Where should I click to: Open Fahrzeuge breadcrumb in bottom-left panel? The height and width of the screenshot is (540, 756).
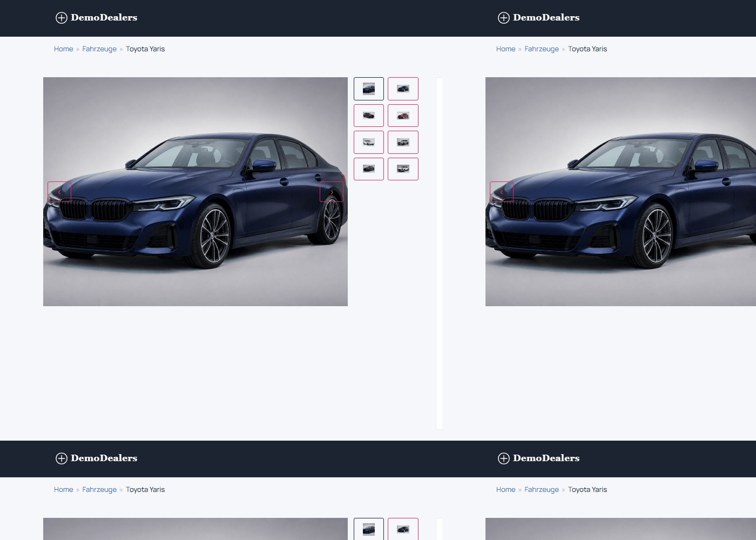(x=99, y=490)
